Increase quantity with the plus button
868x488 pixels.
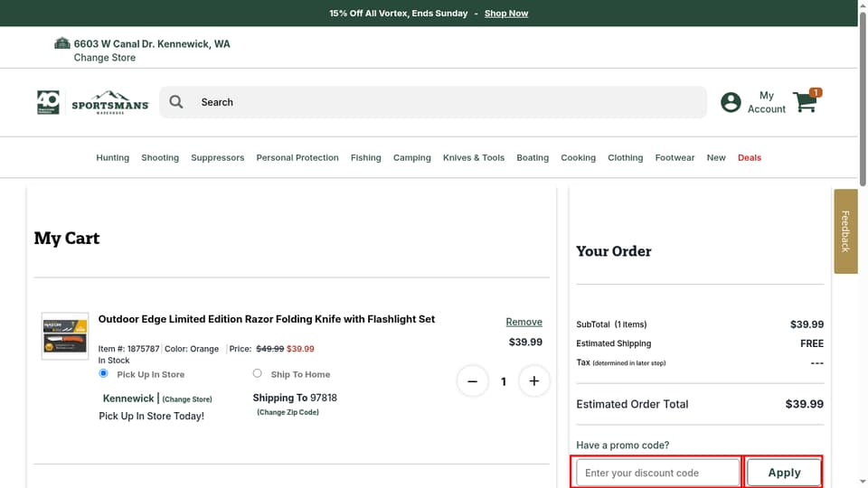tap(533, 381)
